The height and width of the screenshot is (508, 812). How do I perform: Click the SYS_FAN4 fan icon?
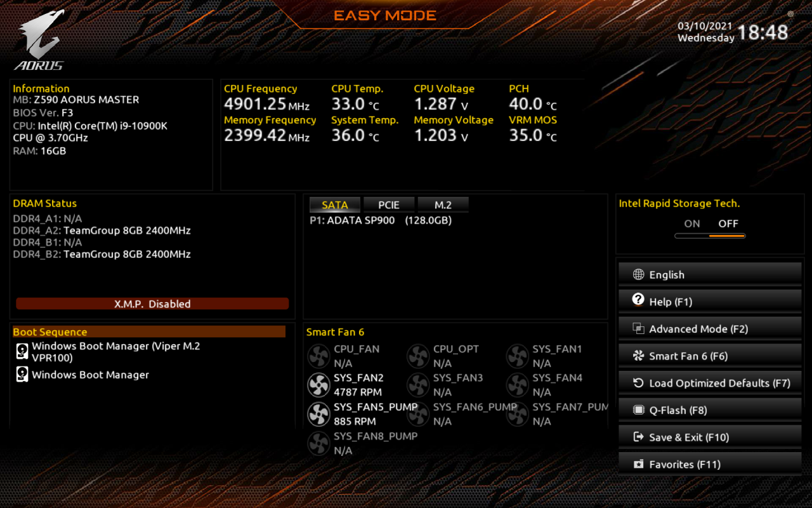pos(518,385)
